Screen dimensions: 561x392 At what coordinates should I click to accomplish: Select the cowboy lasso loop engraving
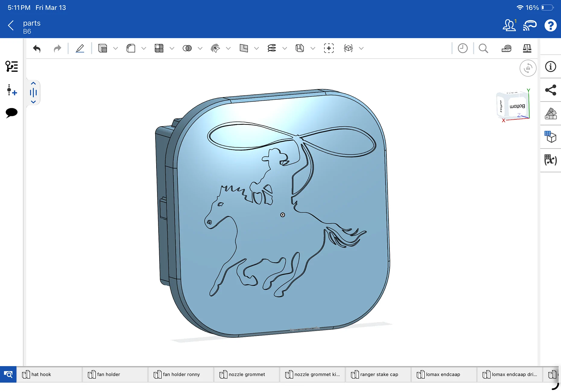(292, 139)
